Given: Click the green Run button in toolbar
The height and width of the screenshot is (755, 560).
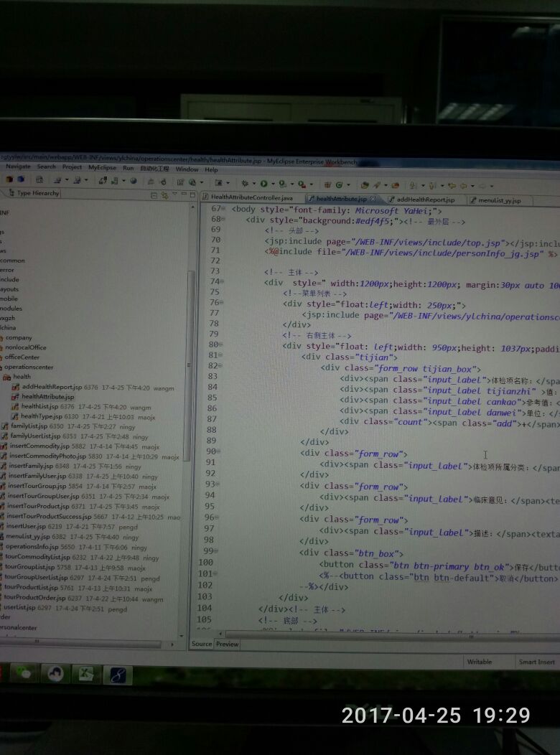Looking at the screenshot, I should pyautogui.click(x=263, y=184).
